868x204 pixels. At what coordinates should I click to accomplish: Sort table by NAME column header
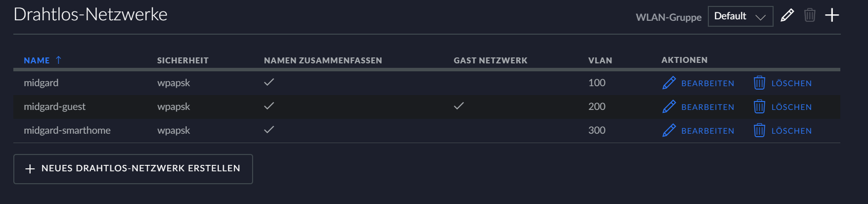coord(37,60)
